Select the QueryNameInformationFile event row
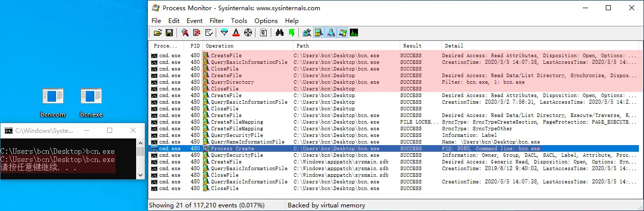 tap(394, 142)
